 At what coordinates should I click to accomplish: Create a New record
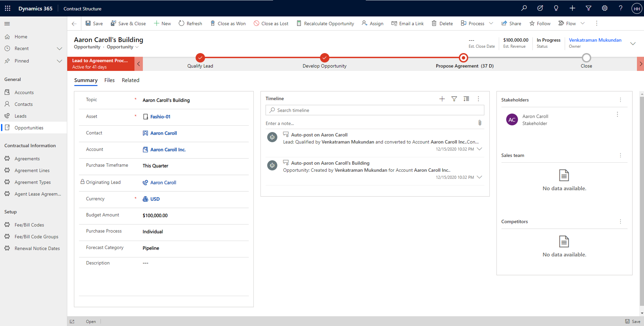pyautogui.click(x=162, y=24)
